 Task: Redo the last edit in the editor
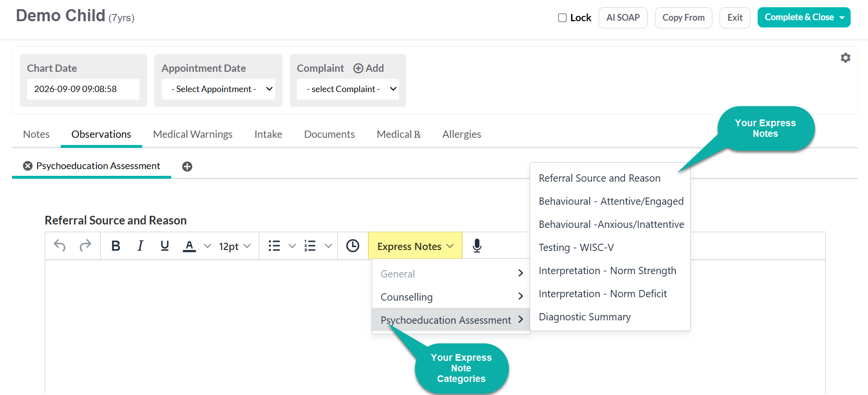(85, 246)
